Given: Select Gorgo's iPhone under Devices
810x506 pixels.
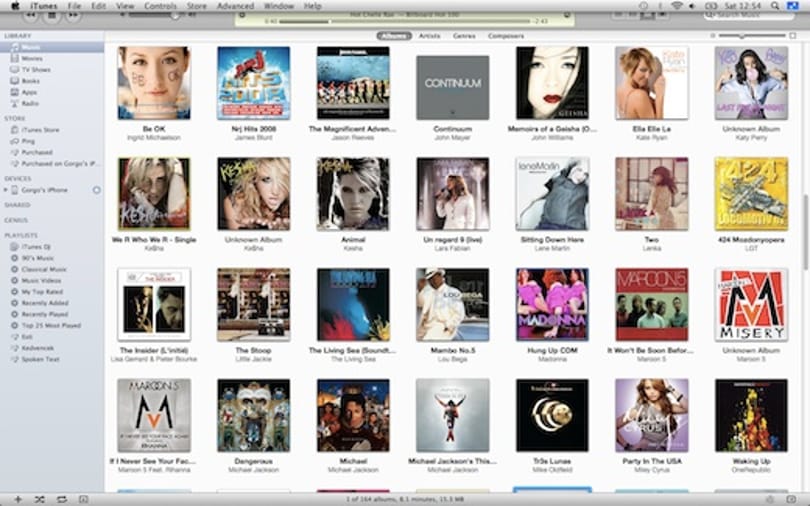Looking at the screenshot, I should (x=52, y=190).
